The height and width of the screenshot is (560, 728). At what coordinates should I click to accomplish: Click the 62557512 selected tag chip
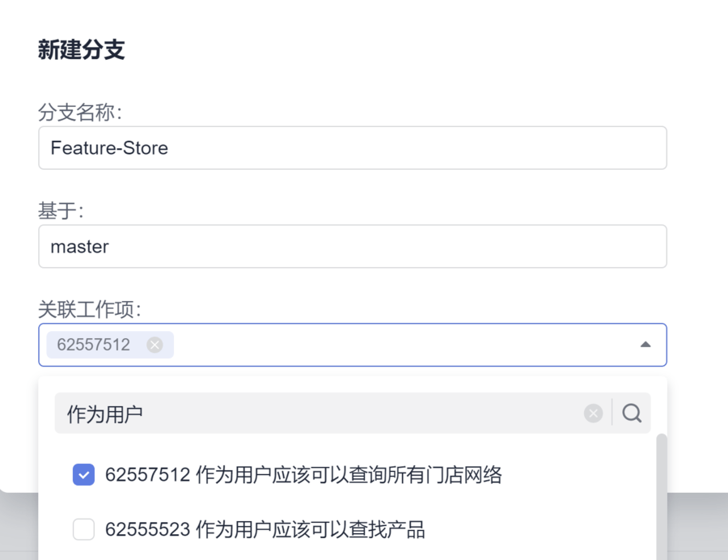click(x=94, y=345)
